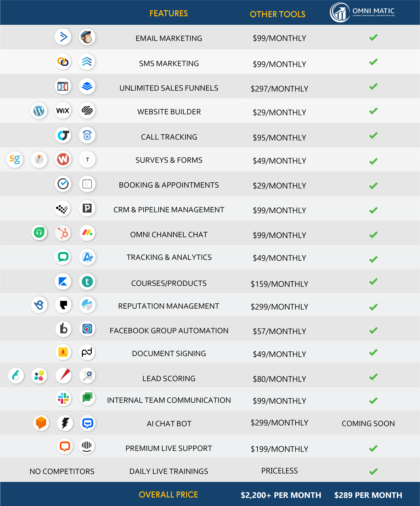Click the $159/MONTHLY price for Courses/Products

pos(280,284)
